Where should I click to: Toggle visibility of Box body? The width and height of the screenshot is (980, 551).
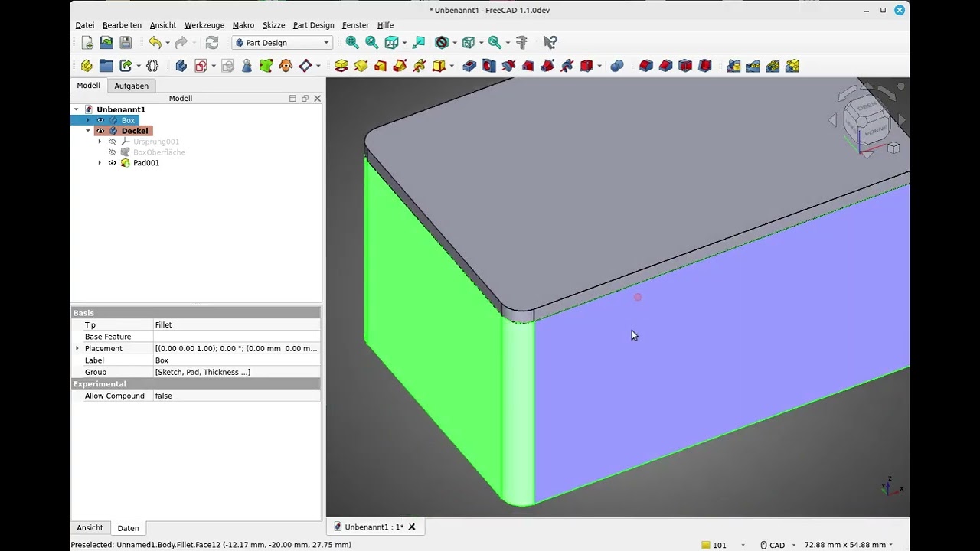[x=100, y=120]
